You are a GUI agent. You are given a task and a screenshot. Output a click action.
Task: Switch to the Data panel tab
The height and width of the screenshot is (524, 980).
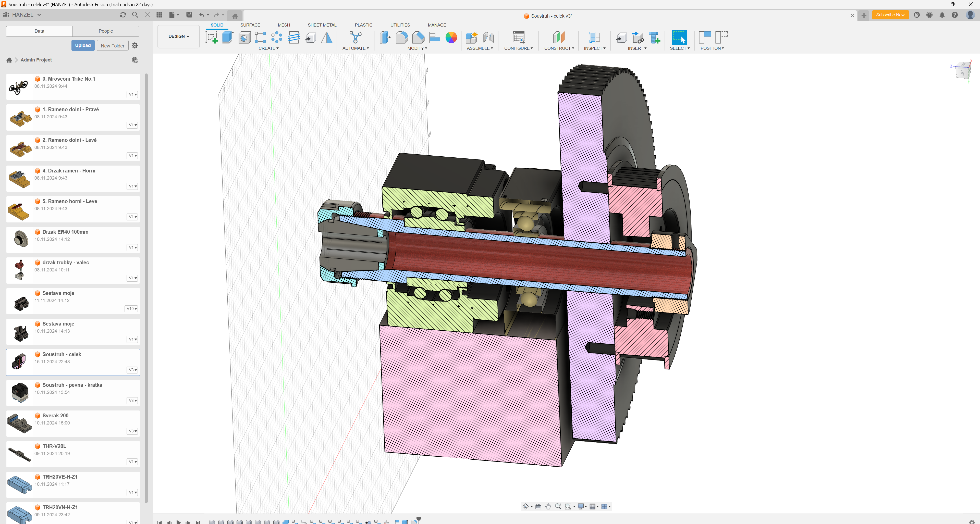(39, 31)
